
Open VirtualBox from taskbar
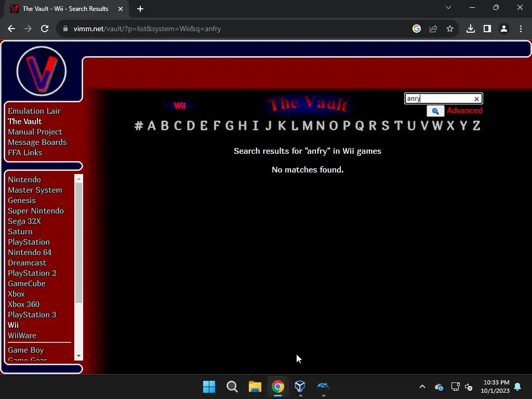300,387
